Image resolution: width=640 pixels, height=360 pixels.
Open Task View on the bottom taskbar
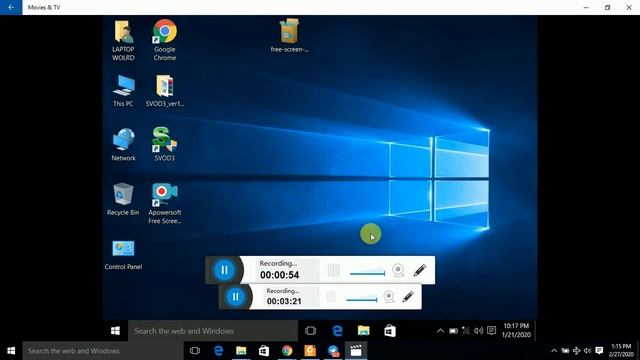195,351
